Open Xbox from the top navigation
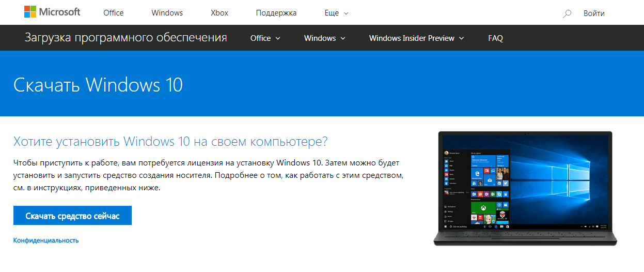644x272 pixels. 219,13
